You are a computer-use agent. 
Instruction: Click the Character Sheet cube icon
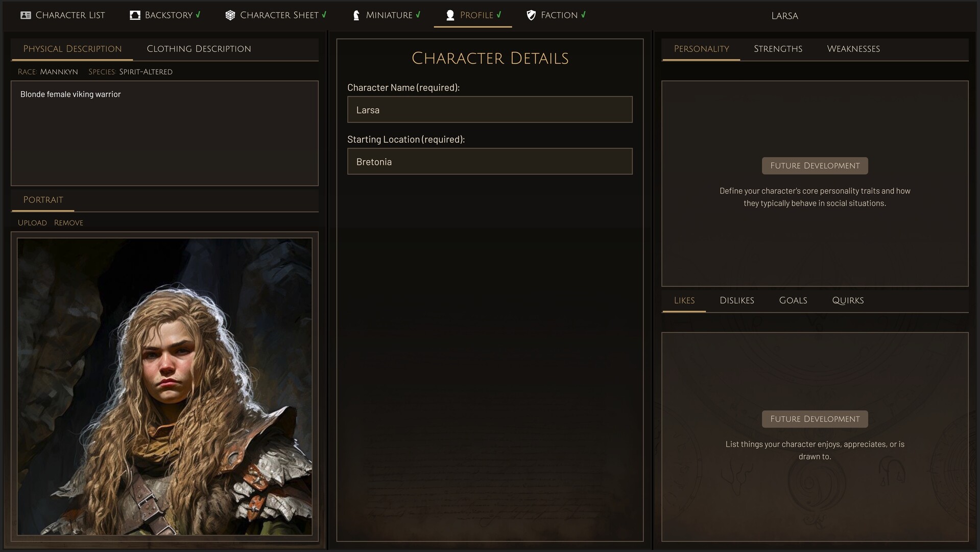click(x=229, y=15)
